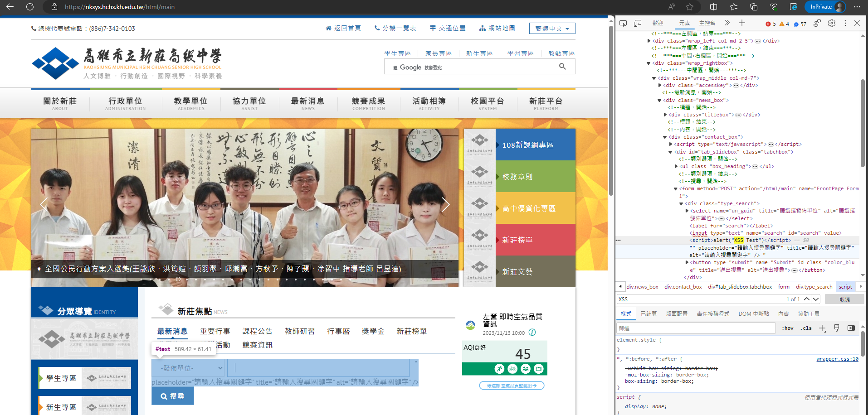868x415 pixels.
Task: Open the 關於新莊 ABOUT menu
Action: point(60,103)
